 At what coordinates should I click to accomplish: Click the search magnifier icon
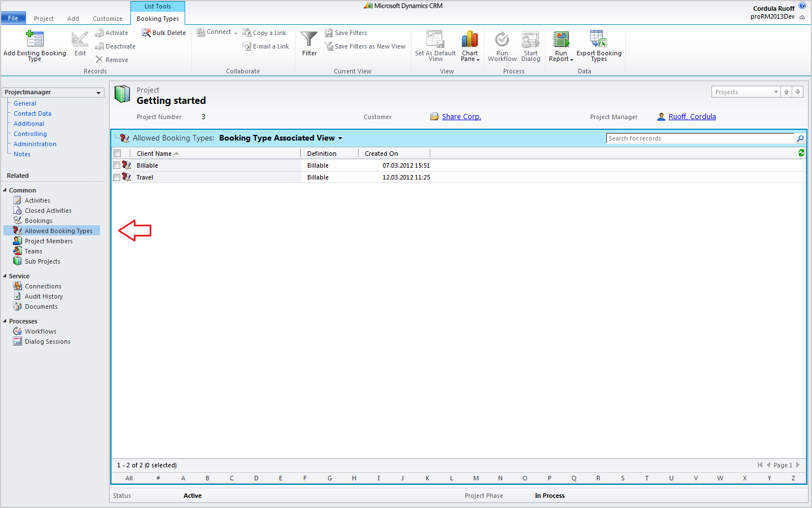[800, 138]
